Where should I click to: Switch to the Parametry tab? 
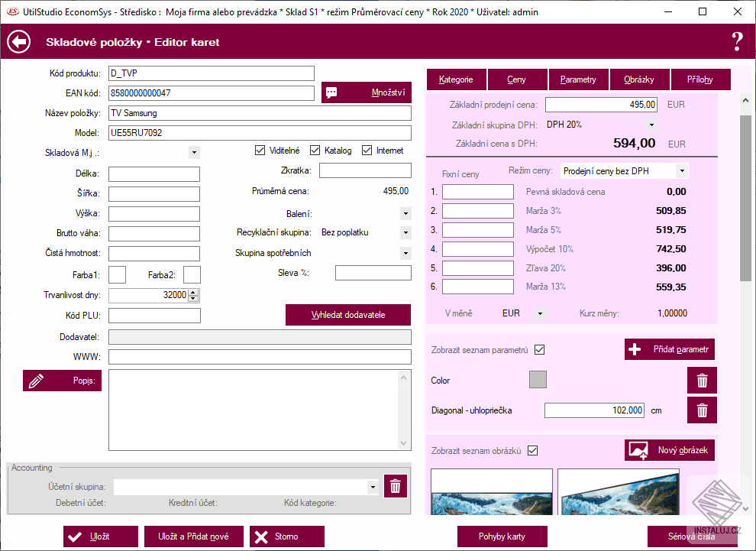coord(578,79)
